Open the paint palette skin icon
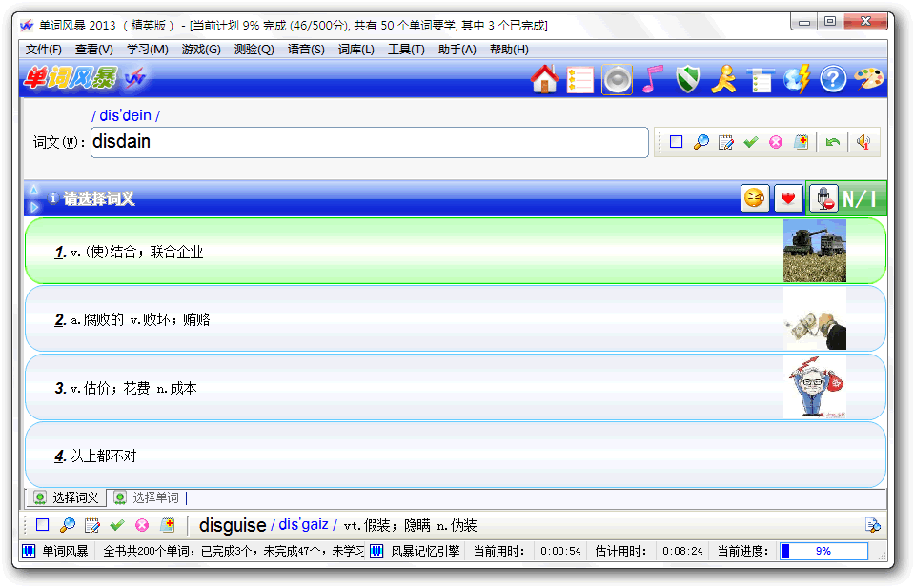The width and height of the screenshot is (914, 588). [x=868, y=79]
